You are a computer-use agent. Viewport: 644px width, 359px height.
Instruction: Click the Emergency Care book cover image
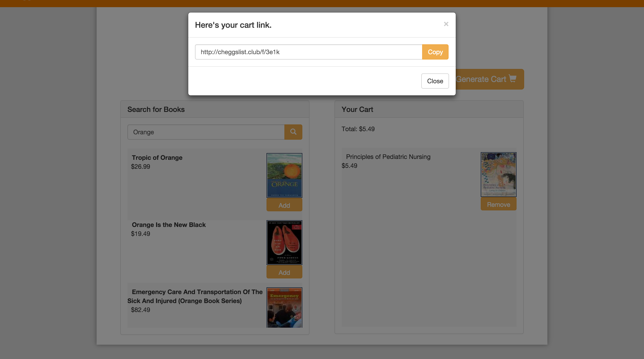(x=284, y=307)
